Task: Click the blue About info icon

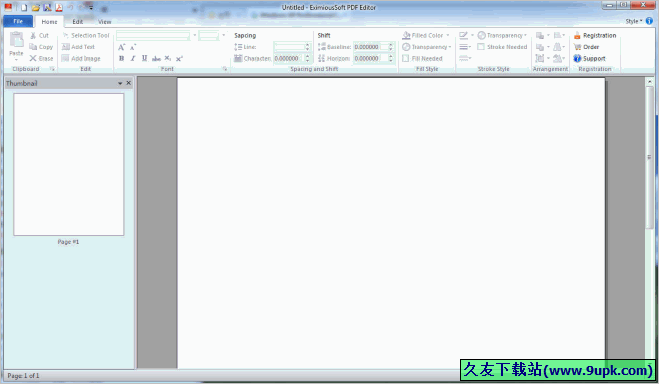Action: [x=649, y=21]
